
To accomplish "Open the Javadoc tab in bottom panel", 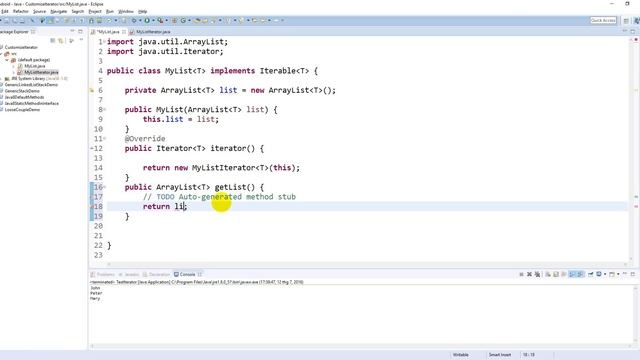I will 129,274.
